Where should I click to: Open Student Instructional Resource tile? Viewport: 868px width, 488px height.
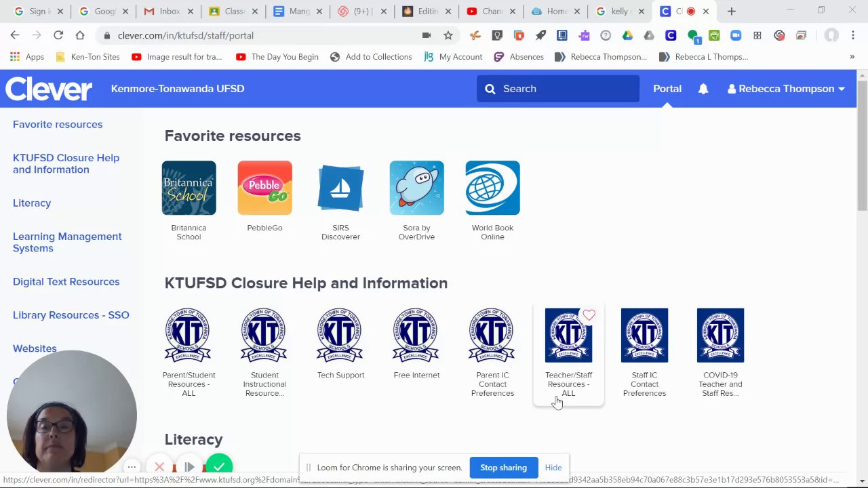pyautogui.click(x=264, y=352)
